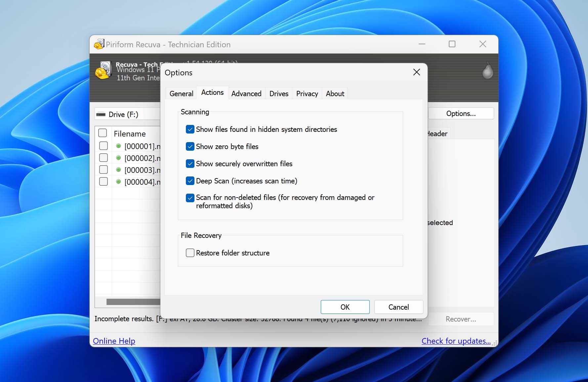Minimize the Recuva window
The height and width of the screenshot is (382, 588).
point(422,44)
